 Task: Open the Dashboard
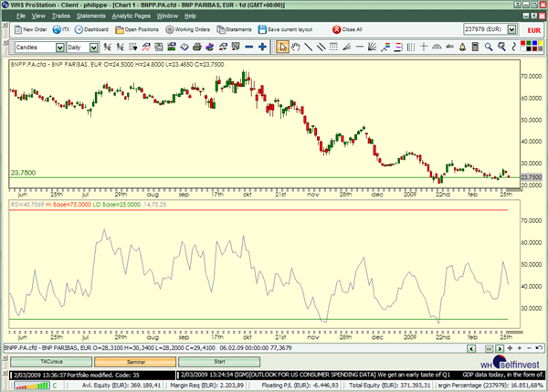91,30
